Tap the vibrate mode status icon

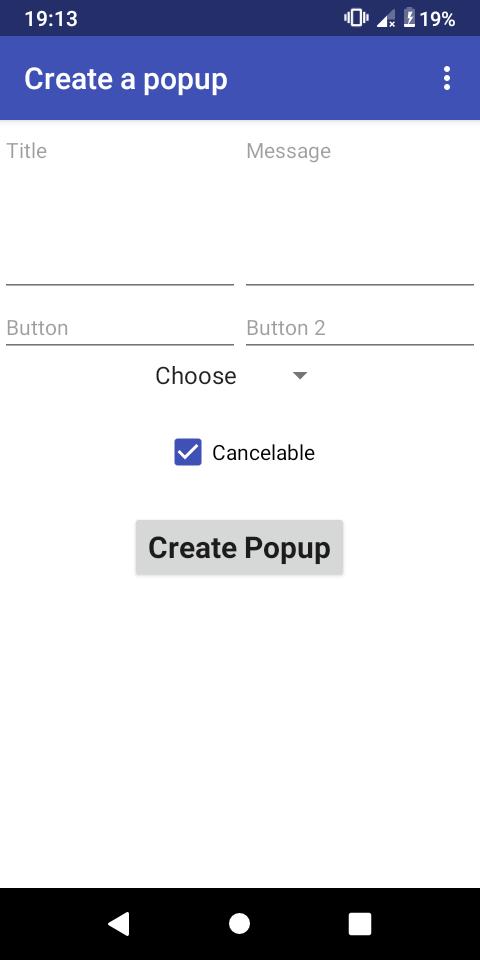click(356, 18)
